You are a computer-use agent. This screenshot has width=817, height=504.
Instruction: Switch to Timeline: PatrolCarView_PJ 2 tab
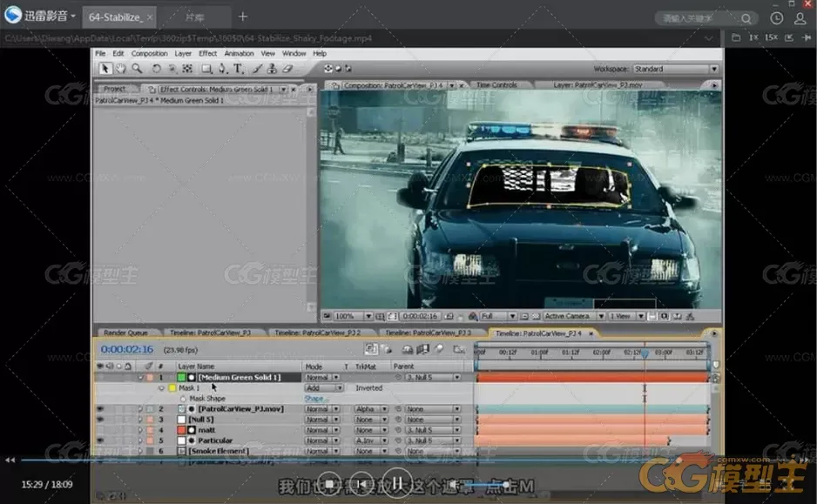(x=317, y=333)
